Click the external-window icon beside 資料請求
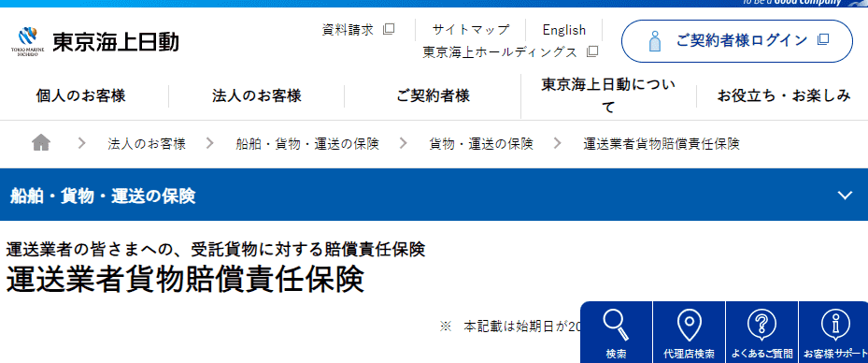The image size is (868, 363). pyautogui.click(x=389, y=29)
